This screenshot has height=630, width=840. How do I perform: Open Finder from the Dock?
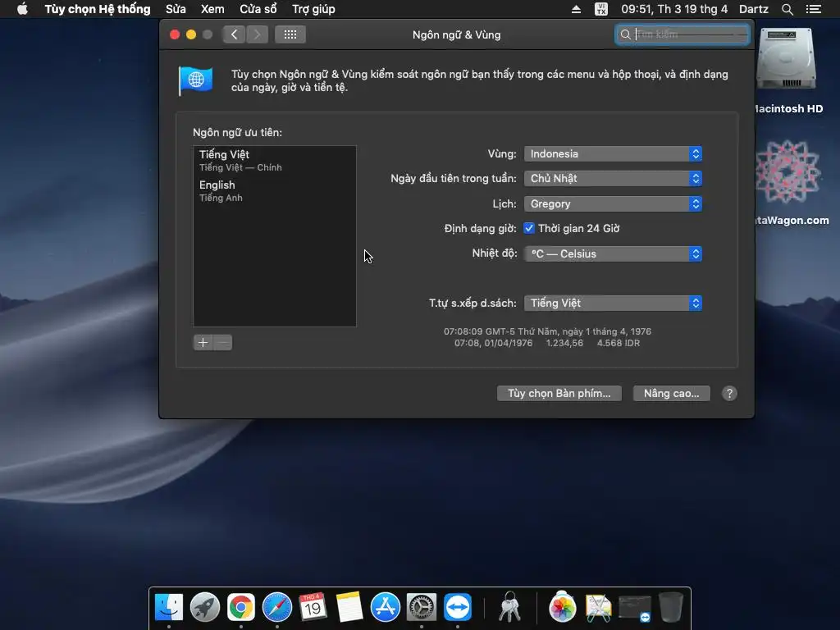[169, 608]
